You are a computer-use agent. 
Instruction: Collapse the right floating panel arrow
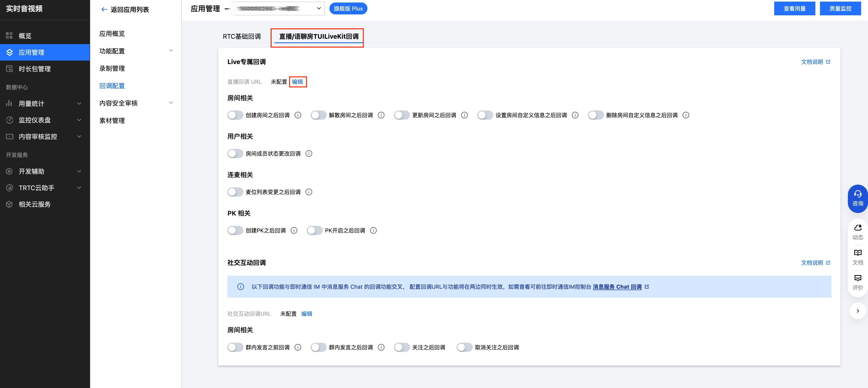click(x=857, y=311)
